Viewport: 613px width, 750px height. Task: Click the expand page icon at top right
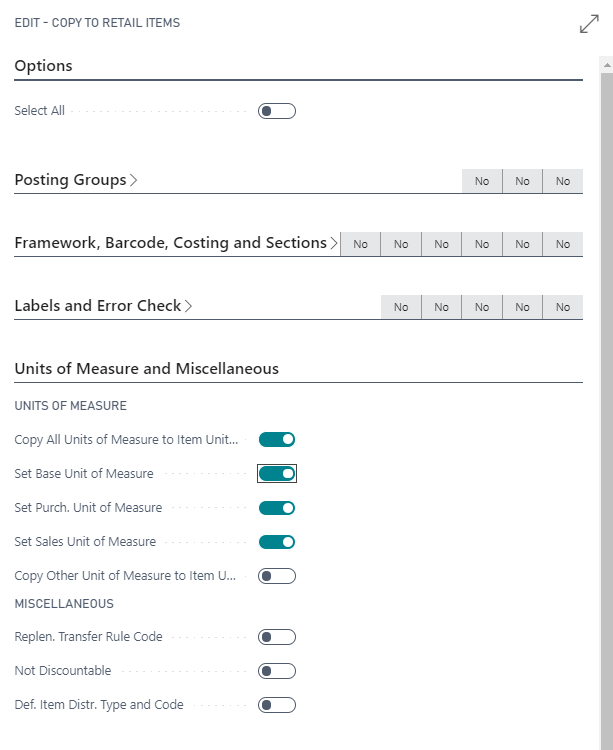point(589,25)
